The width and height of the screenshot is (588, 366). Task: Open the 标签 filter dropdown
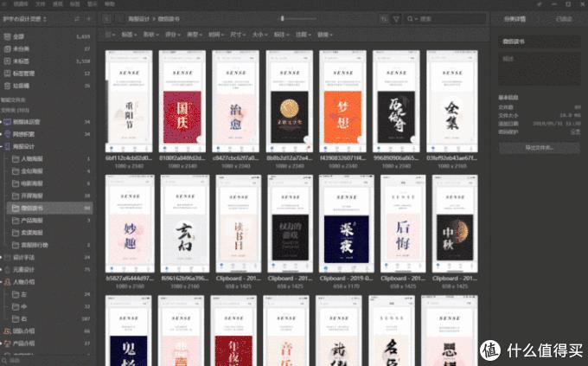(x=129, y=35)
